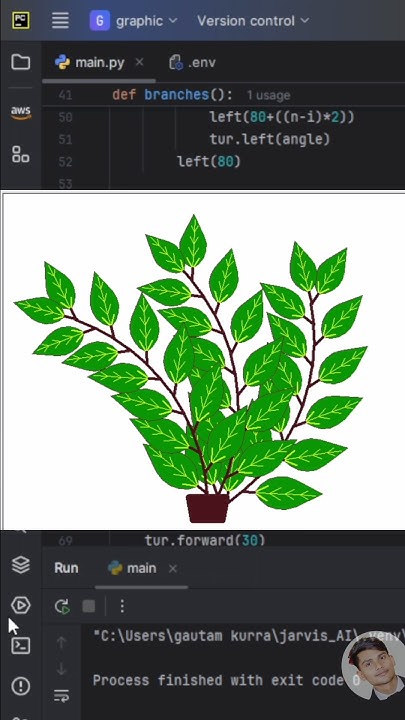Open the AWS toolkit panel
The width and height of the screenshot is (405, 720).
tap(21, 113)
